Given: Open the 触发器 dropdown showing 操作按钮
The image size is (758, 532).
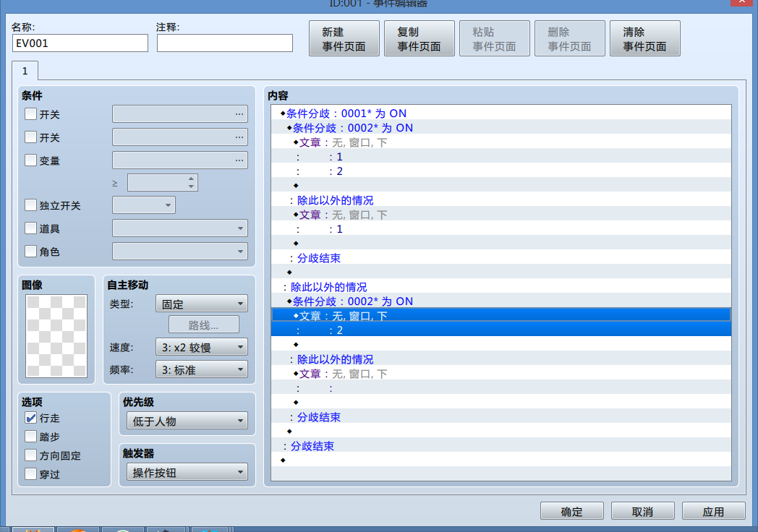Looking at the screenshot, I should (x=187, y=472).
